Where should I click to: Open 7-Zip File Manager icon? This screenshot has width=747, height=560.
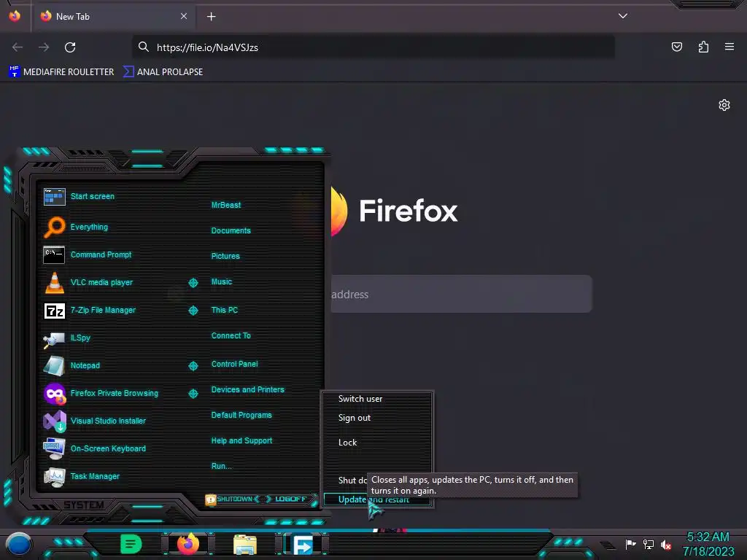click(x=54, y=311)
